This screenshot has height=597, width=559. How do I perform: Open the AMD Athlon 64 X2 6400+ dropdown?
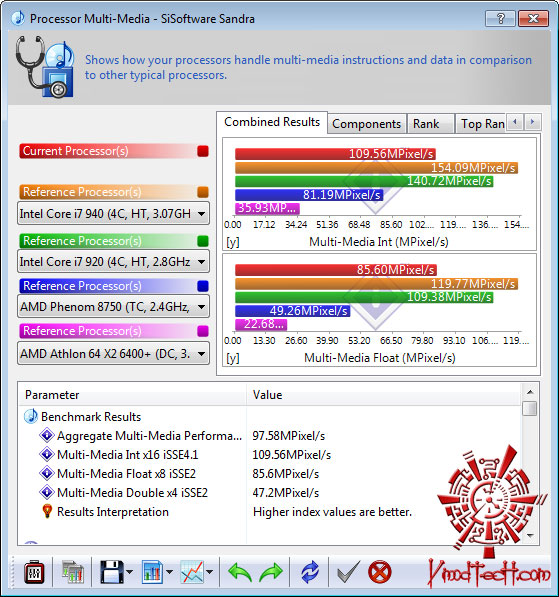tap(113, 354)
